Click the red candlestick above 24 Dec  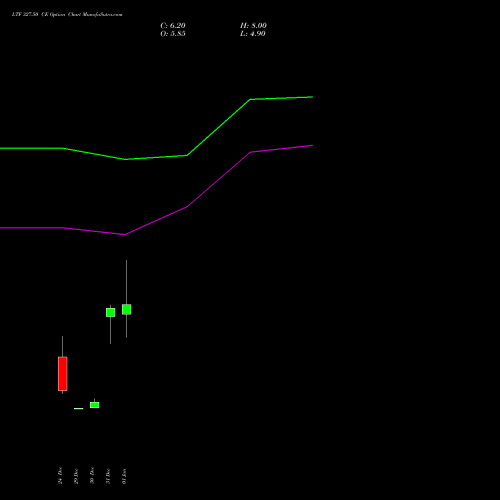pos(63,374)
